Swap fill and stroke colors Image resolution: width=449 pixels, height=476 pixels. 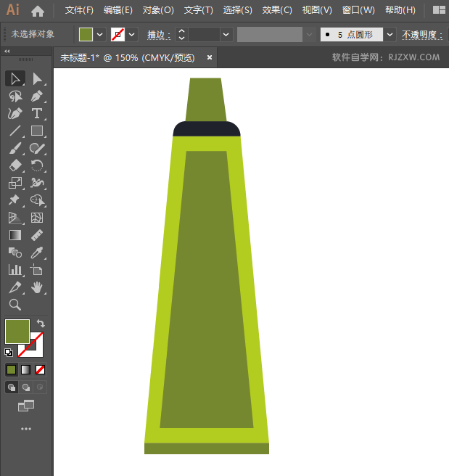41,324
